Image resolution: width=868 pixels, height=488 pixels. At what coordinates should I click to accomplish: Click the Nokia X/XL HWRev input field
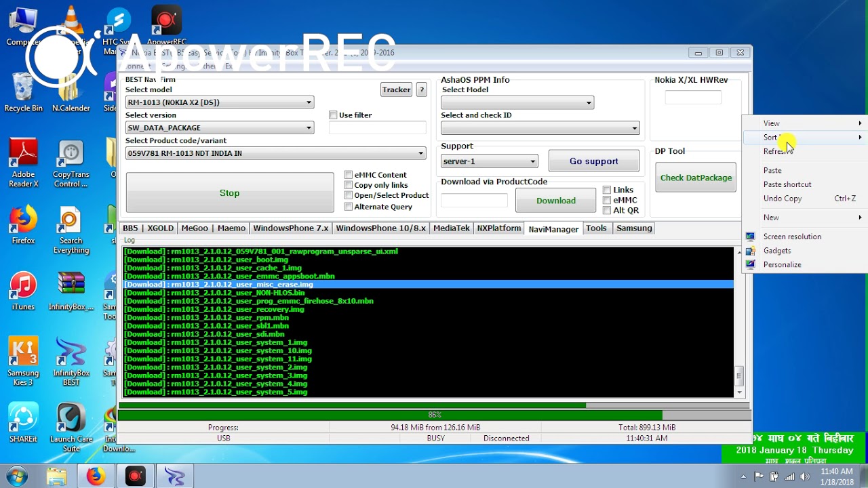click(x=693, y=98)
